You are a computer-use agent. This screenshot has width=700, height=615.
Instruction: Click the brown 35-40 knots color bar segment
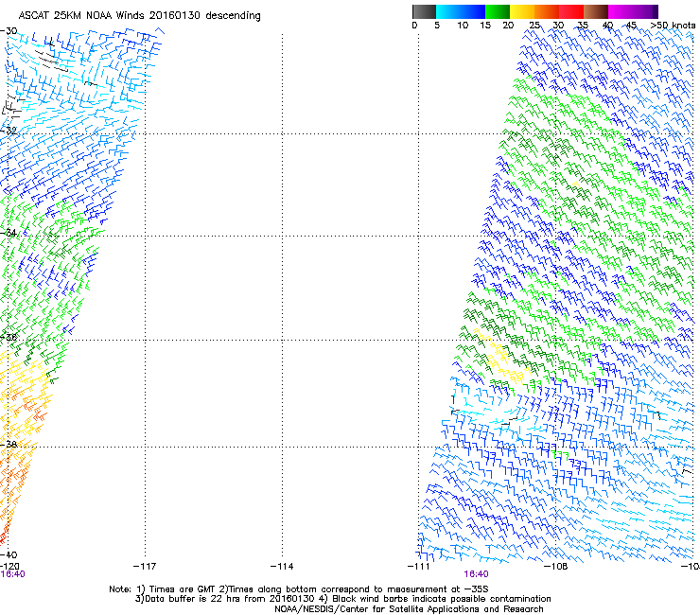click(596, 11)
